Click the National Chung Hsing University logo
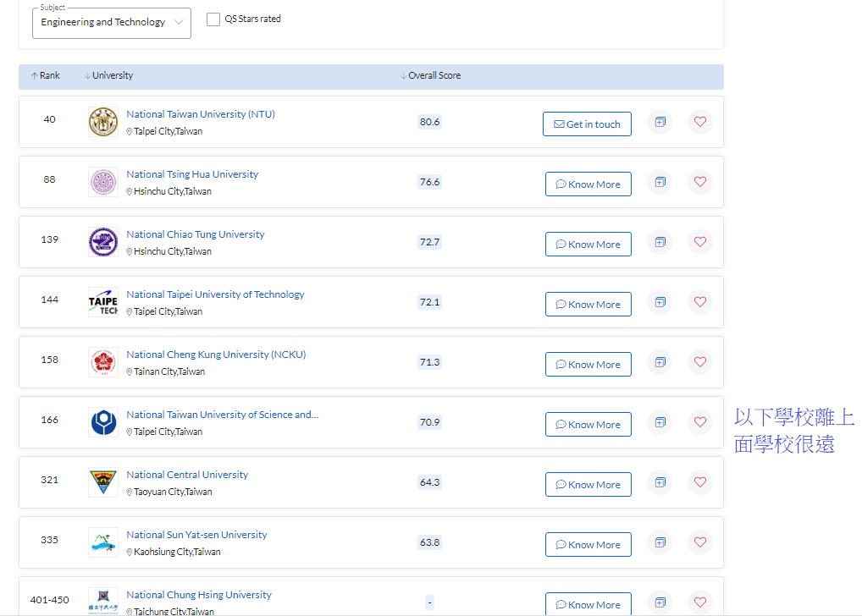The height and width of the screenshot is (616, 862). [x=103, y=602]
